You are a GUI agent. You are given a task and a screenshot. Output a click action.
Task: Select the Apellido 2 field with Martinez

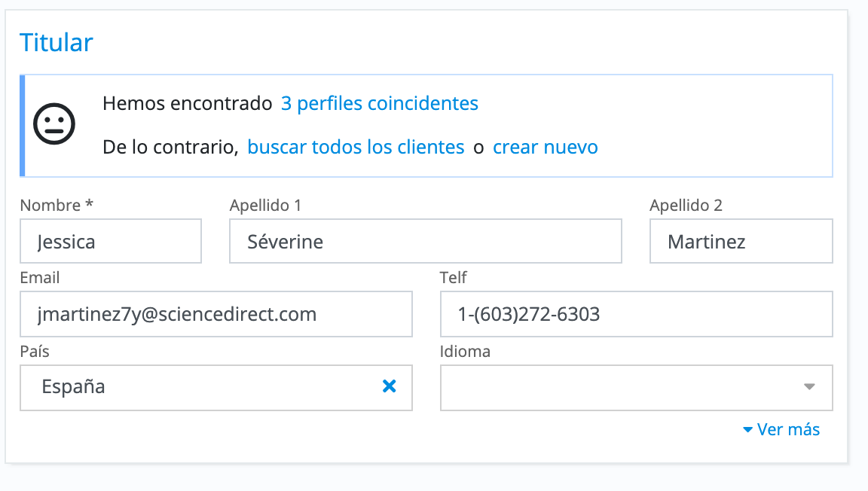coord(741,242)
